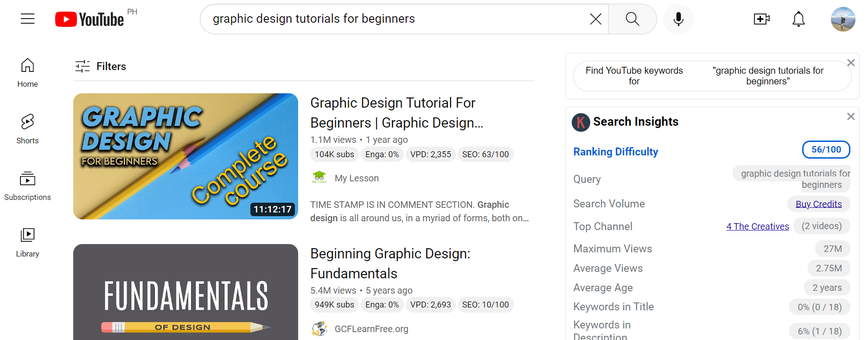The image size is (868, 340).
Task: Click the Buy Credits link
Action: click(819, 204)
